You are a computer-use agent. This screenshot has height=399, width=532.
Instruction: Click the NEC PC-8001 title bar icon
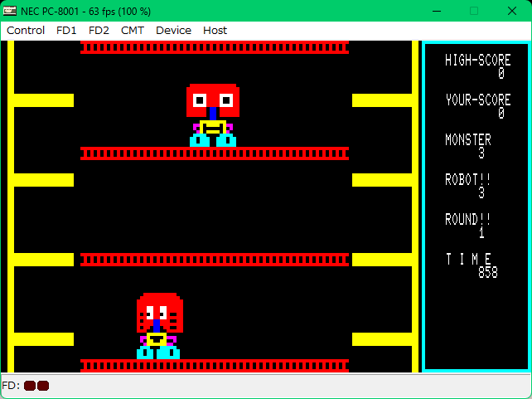coord(10,10)
